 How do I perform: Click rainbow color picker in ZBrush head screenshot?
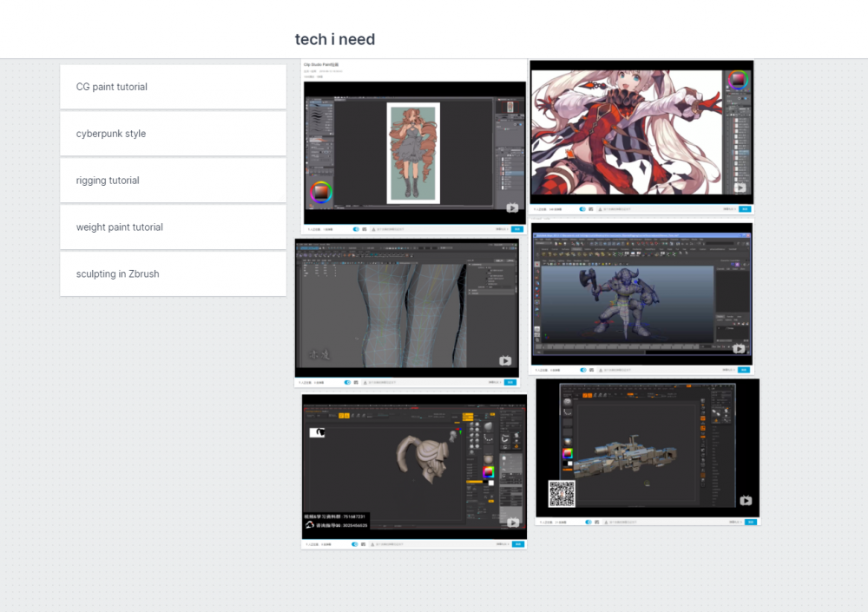coord(488,472)
